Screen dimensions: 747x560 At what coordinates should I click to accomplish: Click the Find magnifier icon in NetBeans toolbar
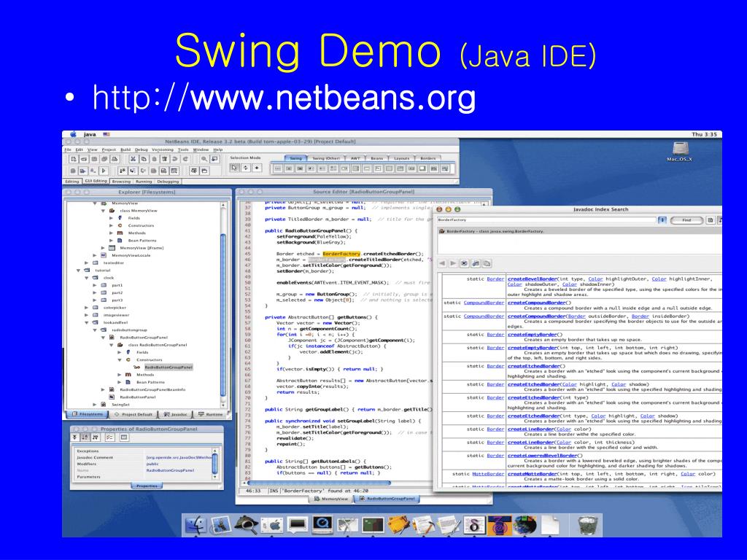[204, 159]
